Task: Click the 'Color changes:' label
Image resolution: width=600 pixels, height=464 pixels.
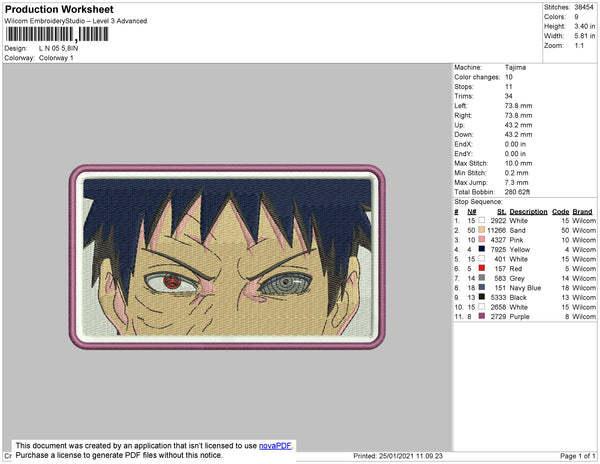Action: (x=477, y=77)
